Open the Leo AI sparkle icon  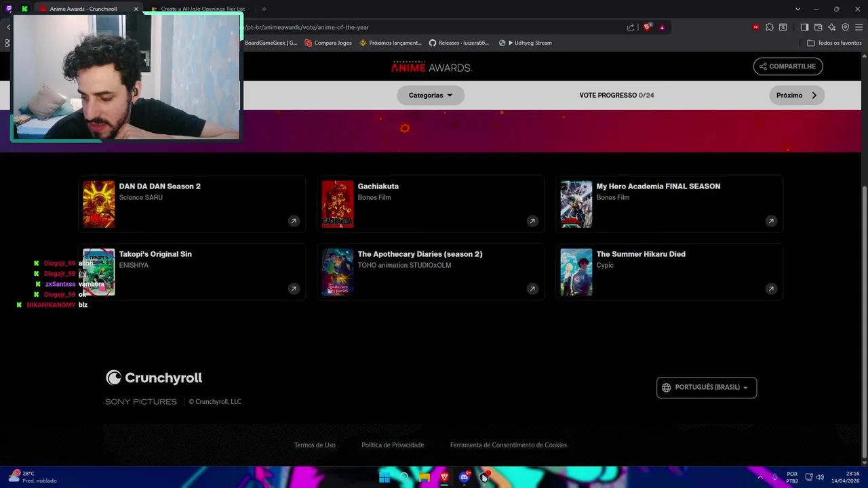click(831, 27)
